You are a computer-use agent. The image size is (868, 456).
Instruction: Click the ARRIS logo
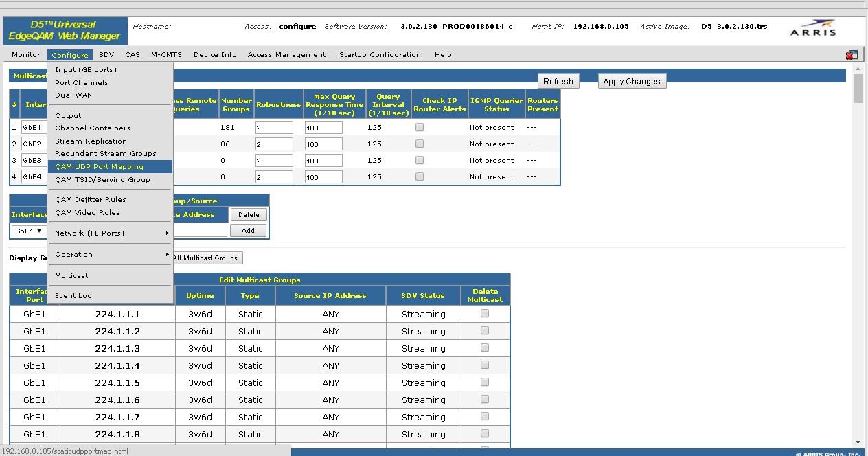pyautogui.click(x=813, y=28)
